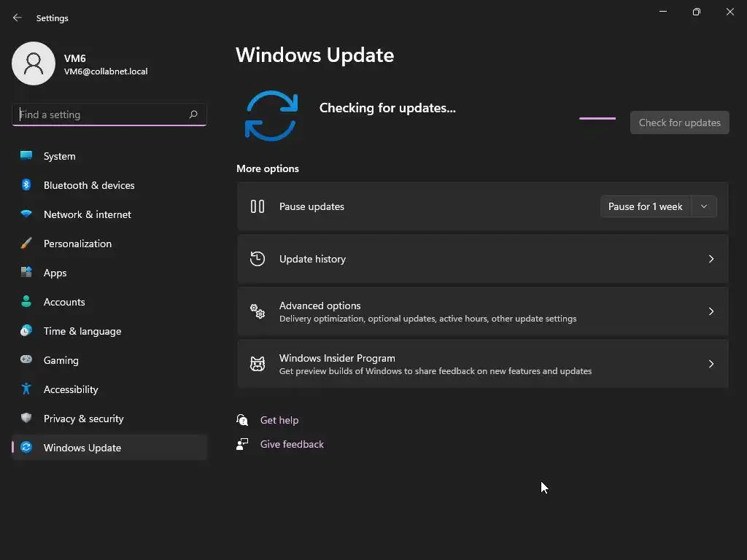Select Windows Update in sidebar
747x560 pixels.
(109, 448)
